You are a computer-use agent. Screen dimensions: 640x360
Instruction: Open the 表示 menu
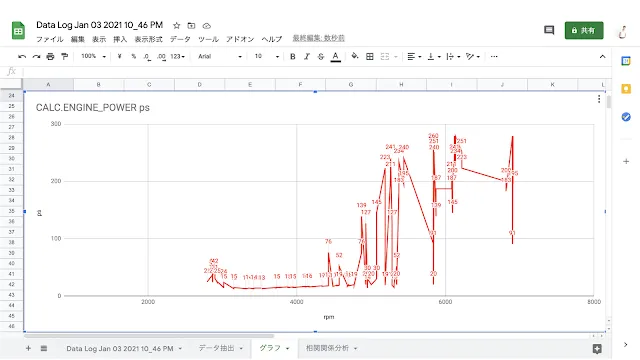pos(99,39)
